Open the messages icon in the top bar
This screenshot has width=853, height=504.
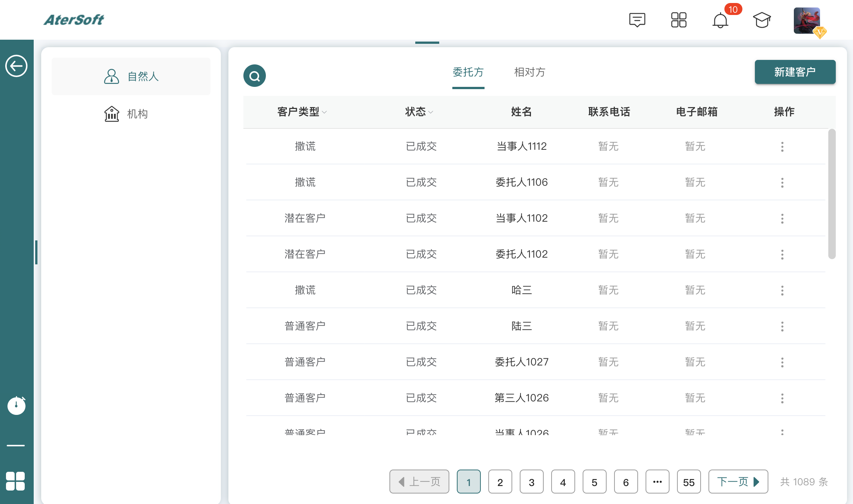[637, 19]
